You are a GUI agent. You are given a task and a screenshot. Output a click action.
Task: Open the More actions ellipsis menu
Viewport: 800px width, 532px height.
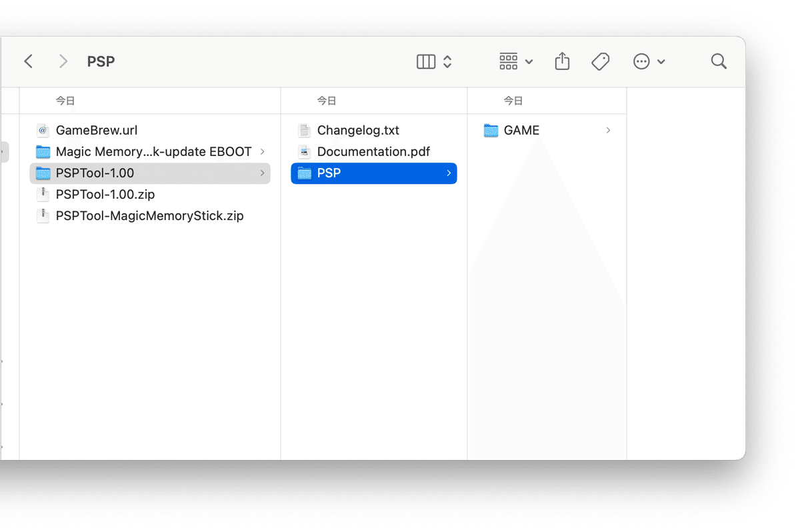(649, 61)
